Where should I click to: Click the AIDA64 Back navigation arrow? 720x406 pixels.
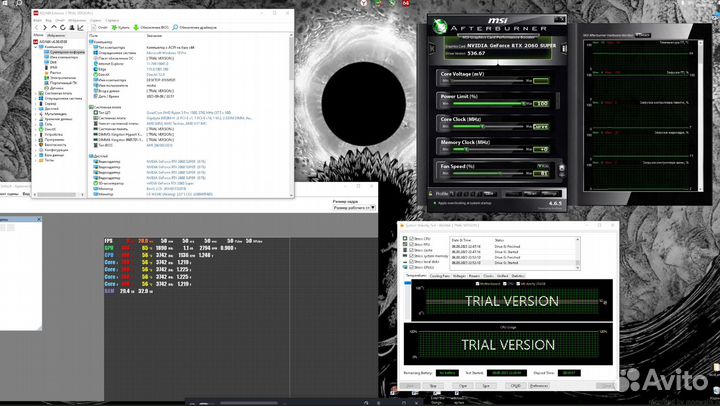[37, 28]
